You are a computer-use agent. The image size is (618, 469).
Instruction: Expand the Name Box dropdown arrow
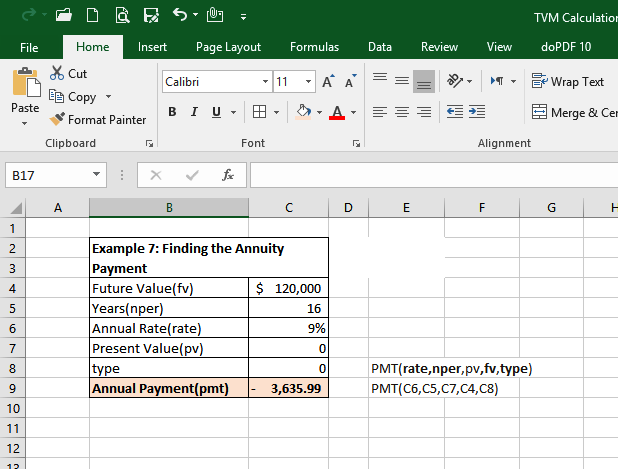tap(97, 174)
